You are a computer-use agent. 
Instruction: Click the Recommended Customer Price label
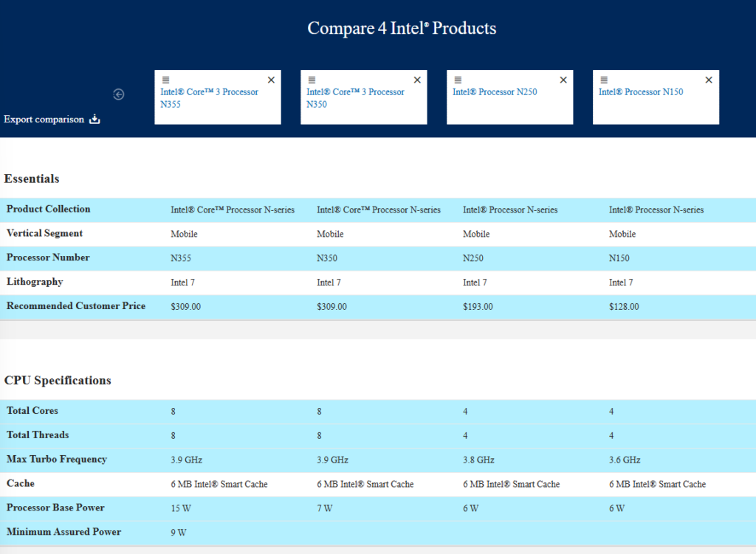tap(76, 306)
